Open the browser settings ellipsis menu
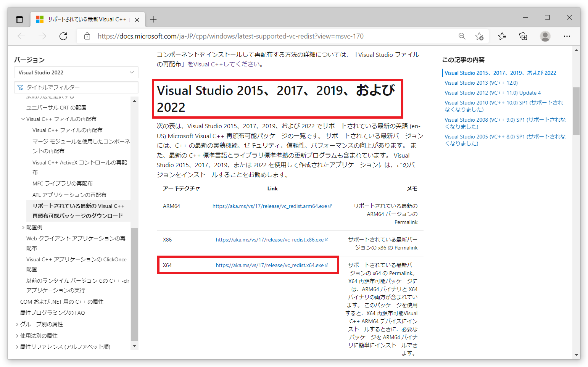Screen dimensions: 588x367 (x=567, y=36)
